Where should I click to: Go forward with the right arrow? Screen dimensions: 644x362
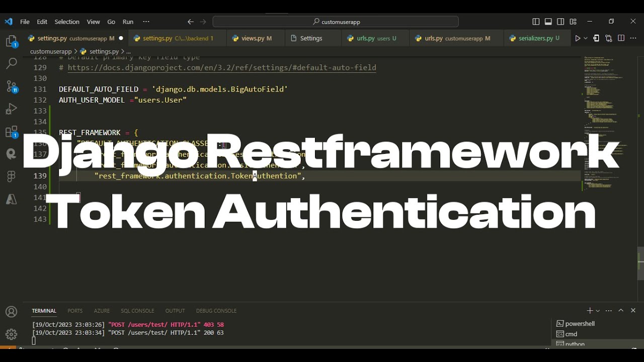(x=203, y=22)
